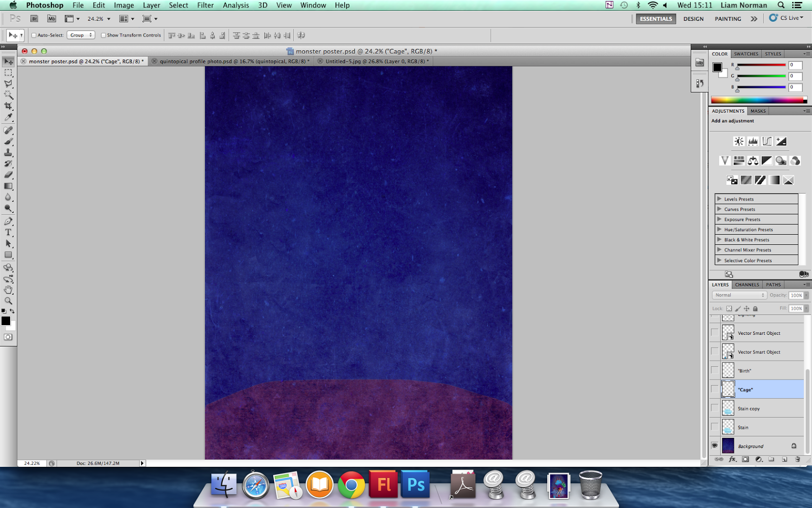Delete layer with the trash icon
The image size is (812, 508).
[x=797, y=459]
